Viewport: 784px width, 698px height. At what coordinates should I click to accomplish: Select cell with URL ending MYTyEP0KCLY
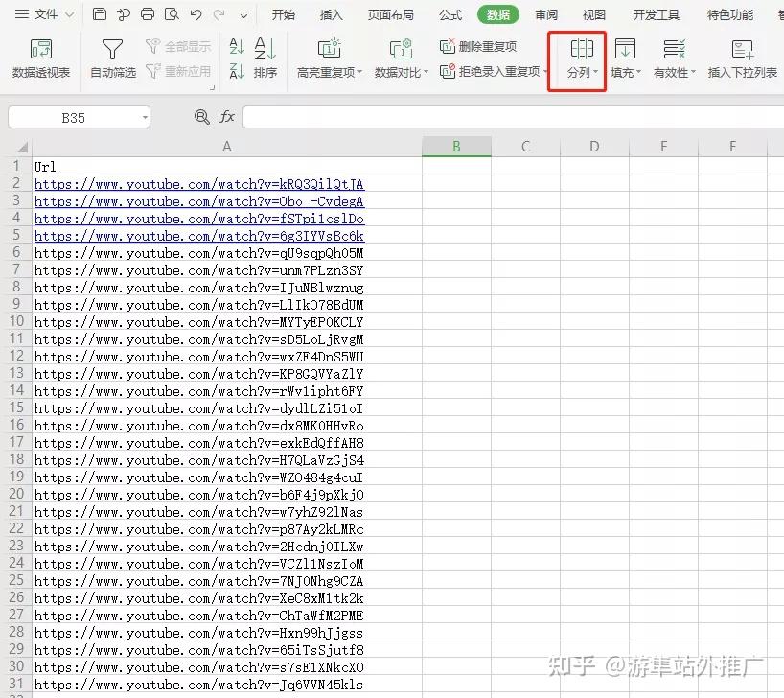pos(226,322)
